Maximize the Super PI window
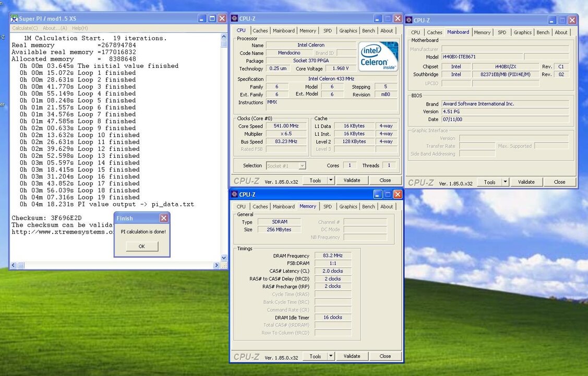Screen dimensions: 588x376 [212, 18]
